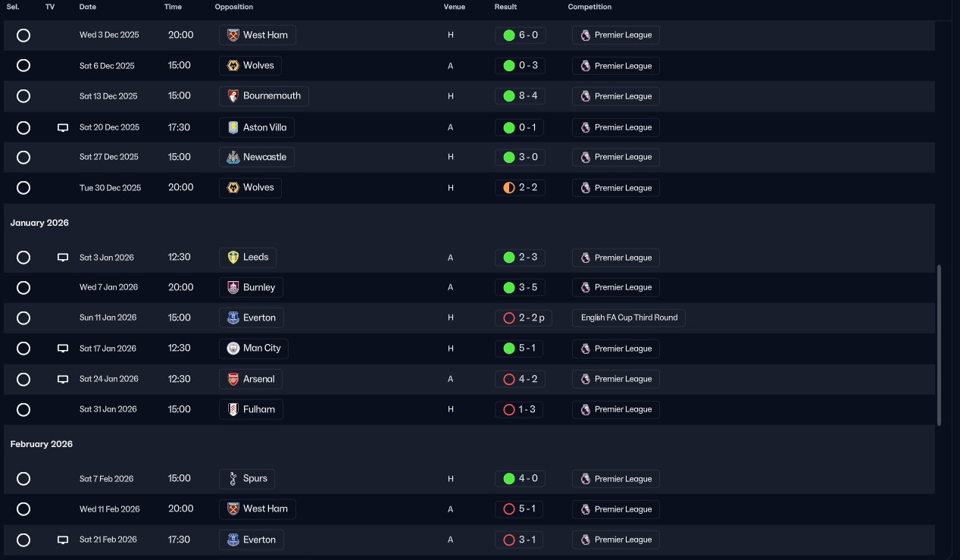Viewport: 960px width, 560px height.
Task: Click the Man City crest icon
Action: 233,349
